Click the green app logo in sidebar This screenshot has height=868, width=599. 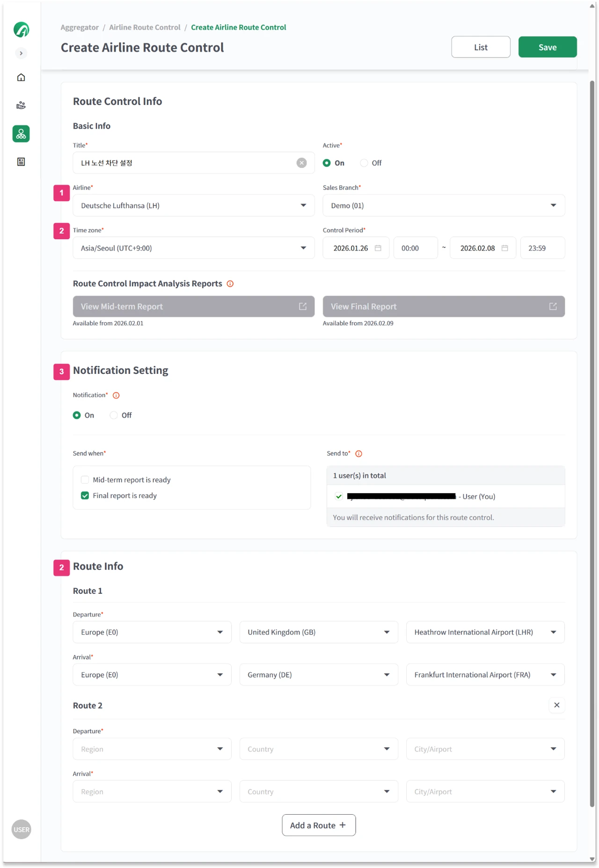pyautogui.click(x=21, y=29)
